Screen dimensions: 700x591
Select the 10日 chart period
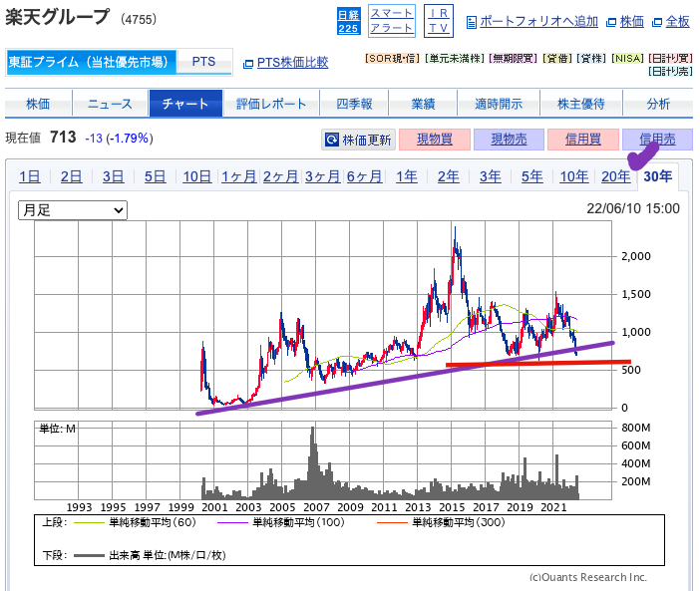coord(196,176)
